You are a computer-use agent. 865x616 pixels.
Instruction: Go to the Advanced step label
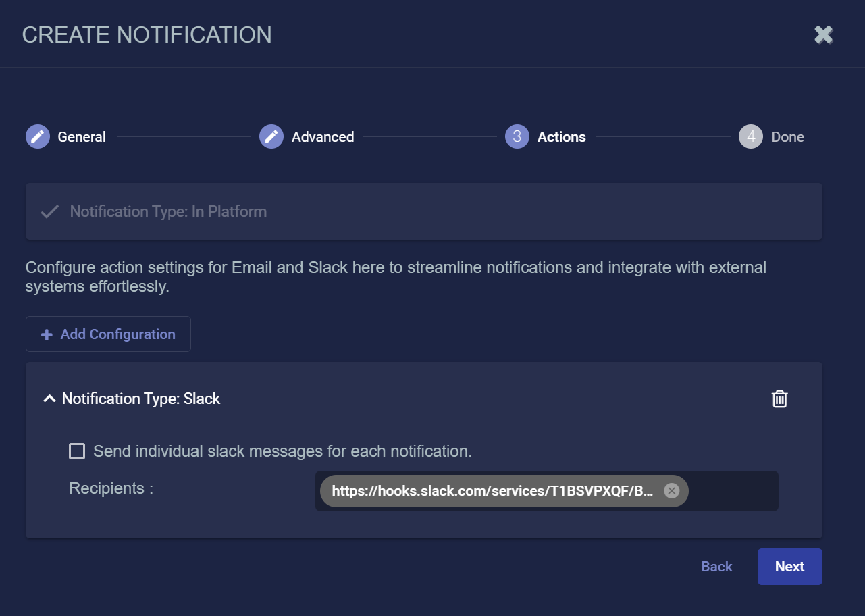pyautogui.click(x=323, y=137)
